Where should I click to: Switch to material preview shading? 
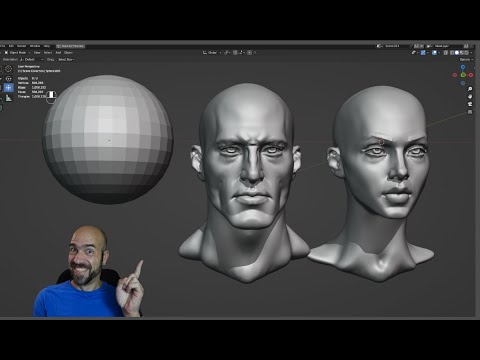tap(462, 53)
